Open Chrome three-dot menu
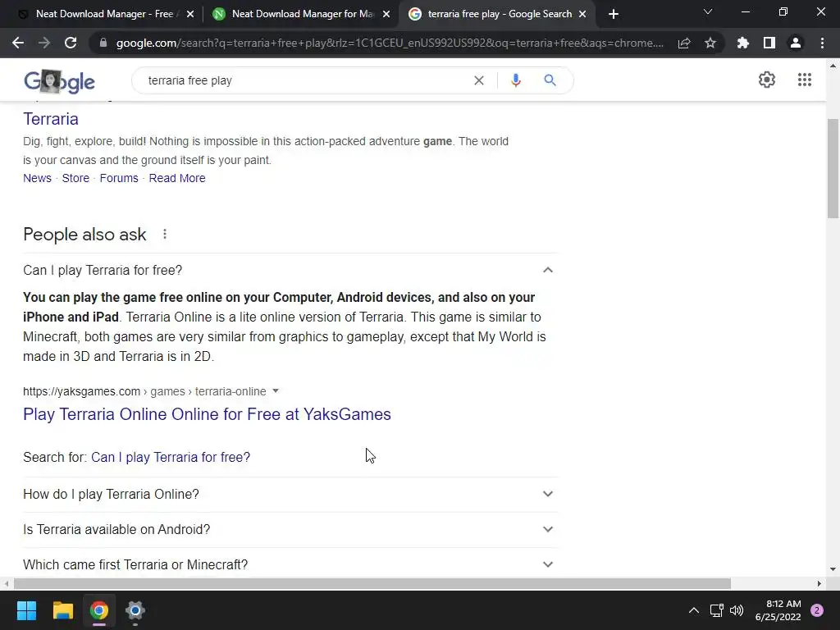This screenshot has width=840, height=630. coord(822,43)
